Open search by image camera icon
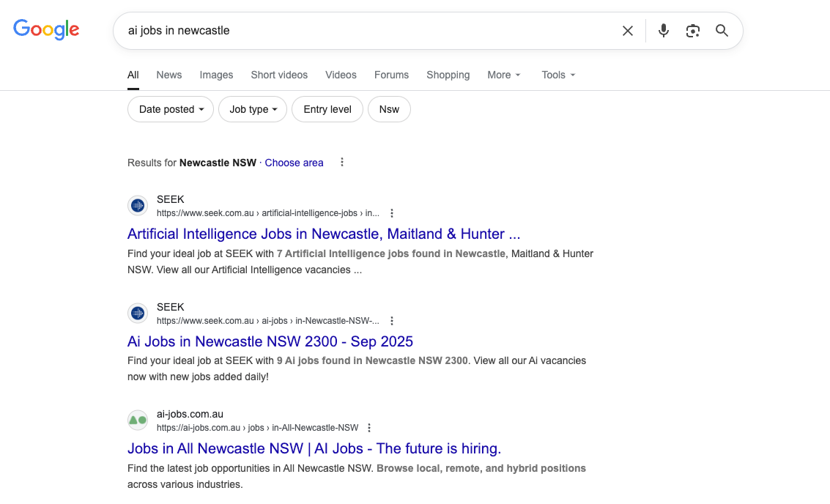 (692, 31)
